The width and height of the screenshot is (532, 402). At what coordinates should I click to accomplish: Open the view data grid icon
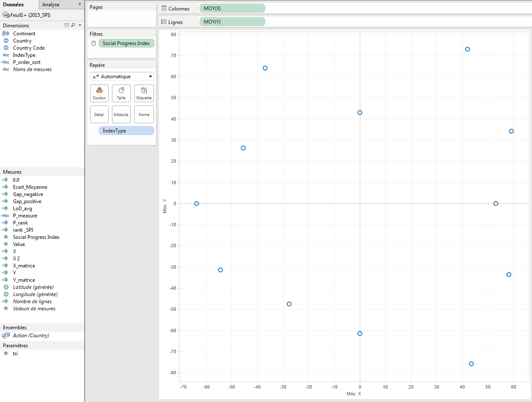[66, 25]
